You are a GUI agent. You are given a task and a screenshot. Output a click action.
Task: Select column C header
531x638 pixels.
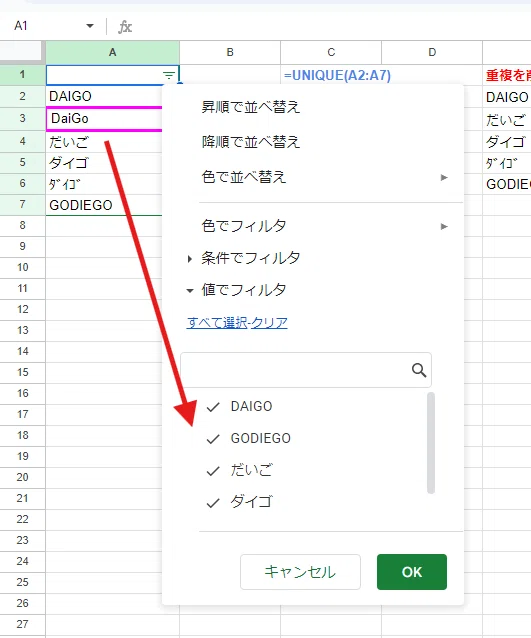coord(331,52)
